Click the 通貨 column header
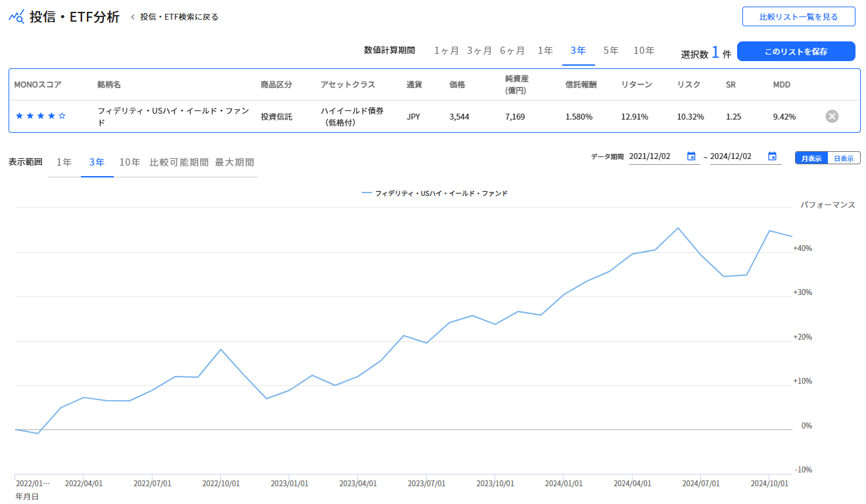866x504 pixels. (x=414, y=85)
